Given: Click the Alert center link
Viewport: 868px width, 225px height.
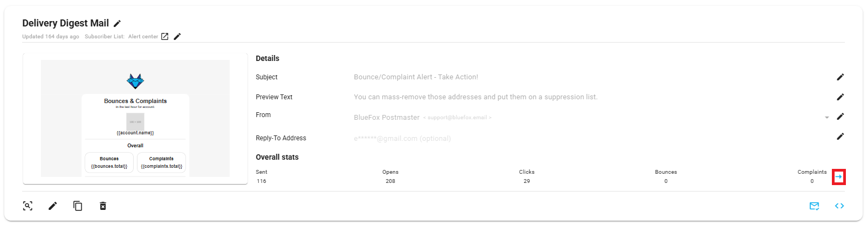Looking at the screenshot, I should click(143, 37).
